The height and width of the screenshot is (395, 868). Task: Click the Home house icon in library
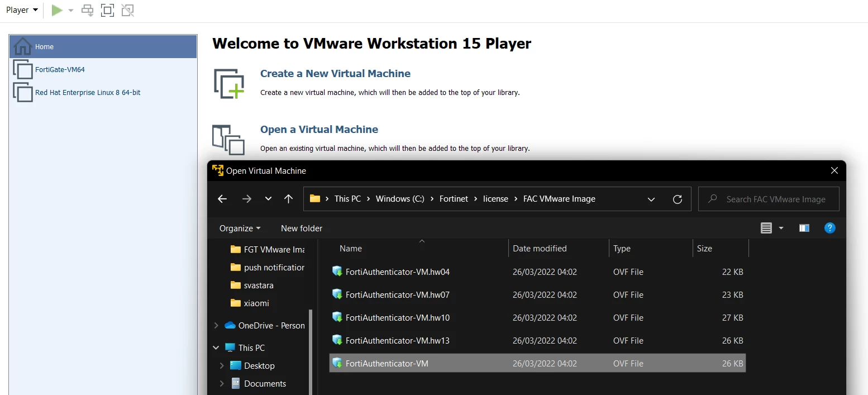[22, 46]
